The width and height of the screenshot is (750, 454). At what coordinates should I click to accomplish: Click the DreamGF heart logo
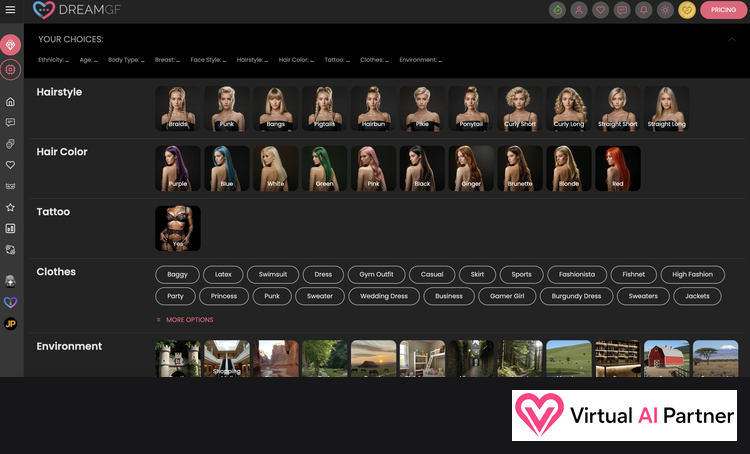44,10
